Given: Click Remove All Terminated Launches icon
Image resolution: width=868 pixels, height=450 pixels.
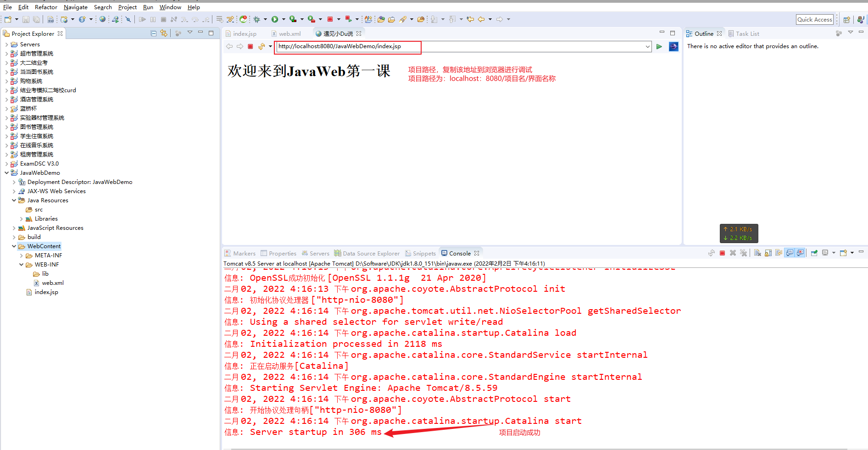Looking at the screenshot, I should [744, 253].
